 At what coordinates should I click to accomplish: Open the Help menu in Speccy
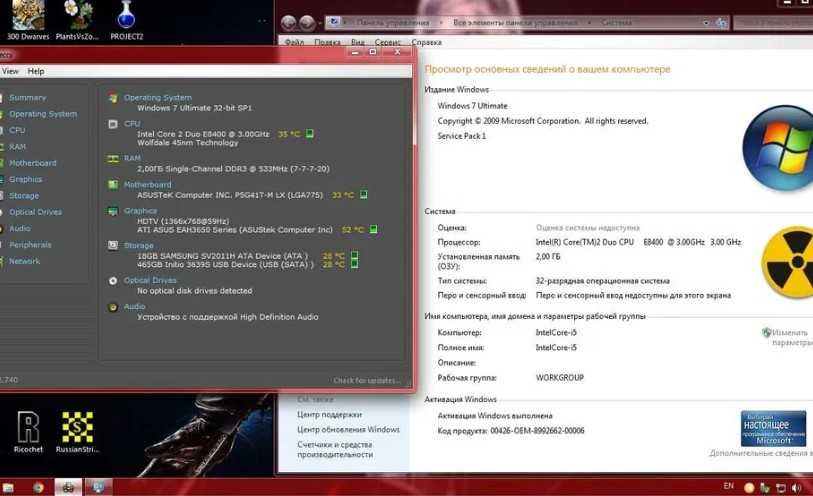[x=36, y=71]
